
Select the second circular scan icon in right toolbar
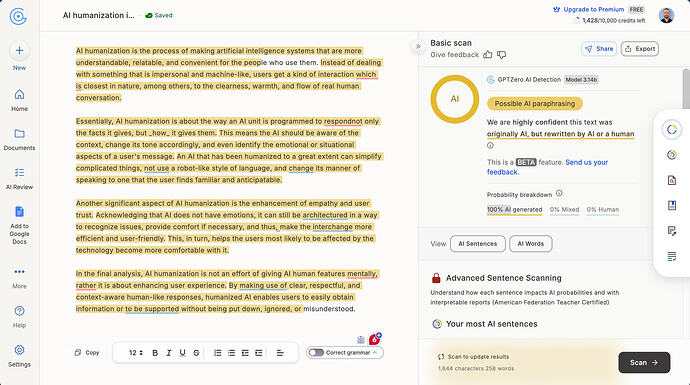tap(672, 155)
